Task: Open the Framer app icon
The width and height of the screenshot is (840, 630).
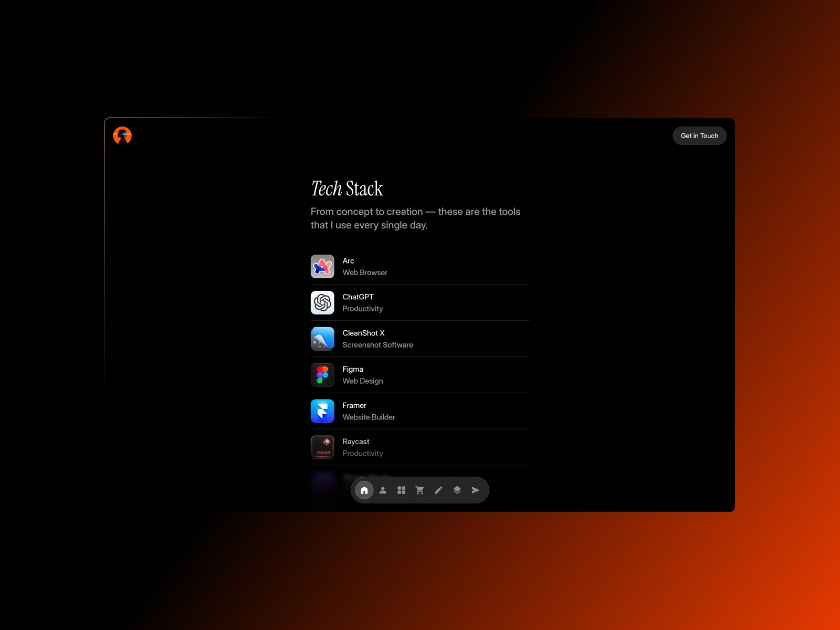Action: (x=322, y=411)
